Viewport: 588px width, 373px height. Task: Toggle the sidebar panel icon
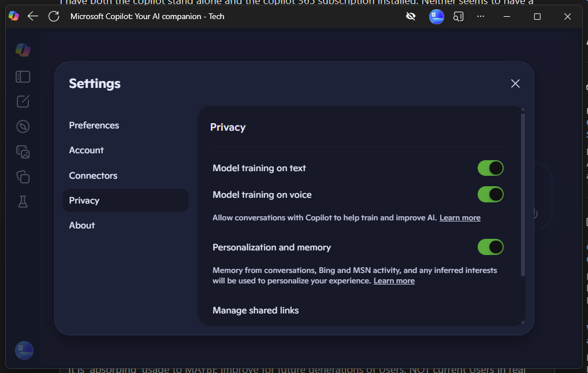23,77
